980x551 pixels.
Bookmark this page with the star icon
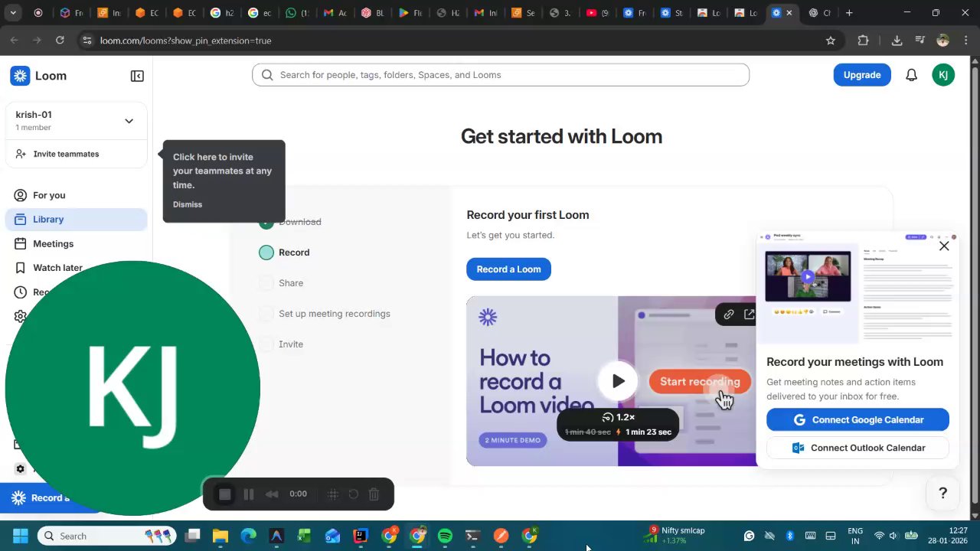coord(831,41)
